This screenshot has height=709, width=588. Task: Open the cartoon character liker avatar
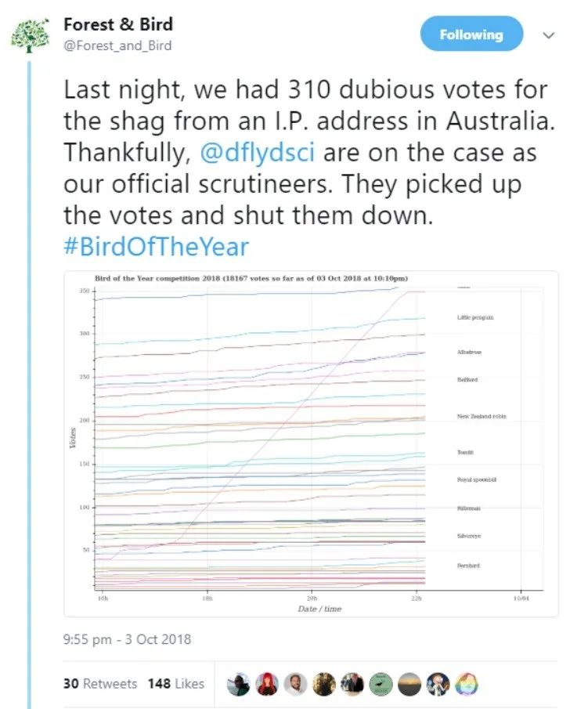click(438, 684)
